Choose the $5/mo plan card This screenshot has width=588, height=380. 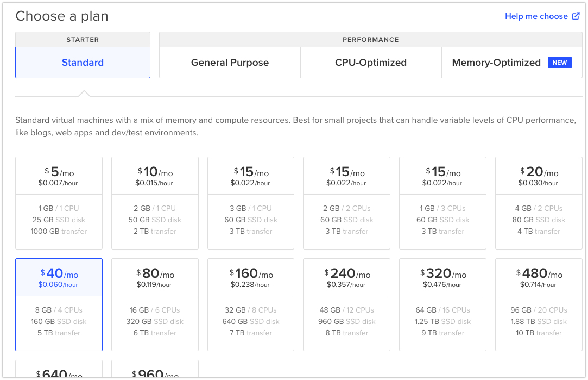59,203
